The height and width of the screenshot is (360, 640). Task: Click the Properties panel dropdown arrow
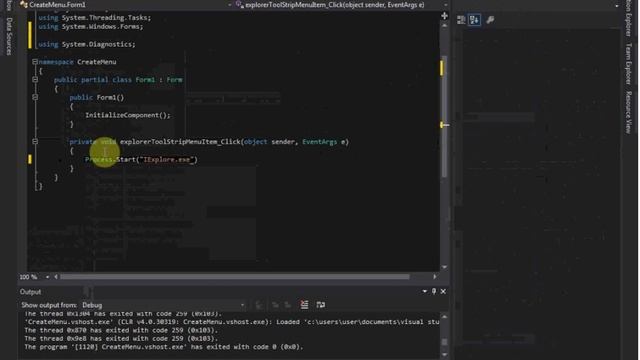pyautogui.click(x=617, y=6)
